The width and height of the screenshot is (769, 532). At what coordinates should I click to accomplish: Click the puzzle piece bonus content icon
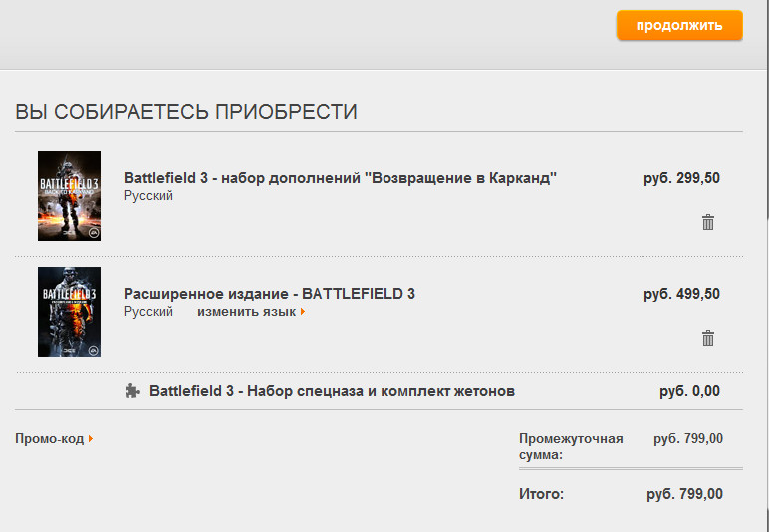pos(132,391)
